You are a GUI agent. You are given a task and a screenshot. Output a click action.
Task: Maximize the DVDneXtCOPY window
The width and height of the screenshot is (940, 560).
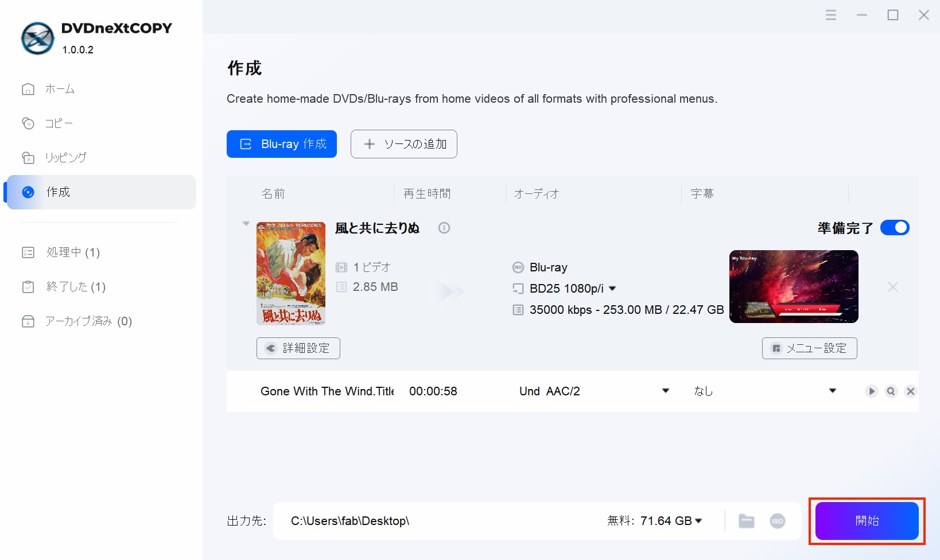click(x=893, y=15)
